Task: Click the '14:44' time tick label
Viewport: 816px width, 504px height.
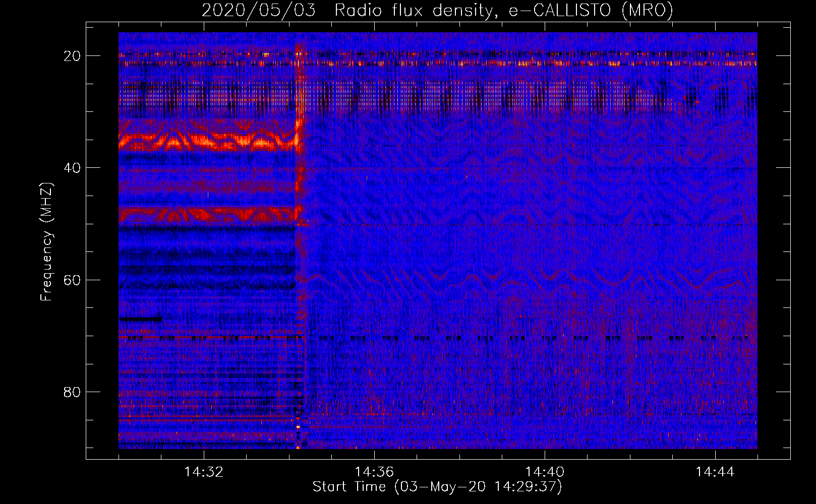Action: tap(715, 472)
